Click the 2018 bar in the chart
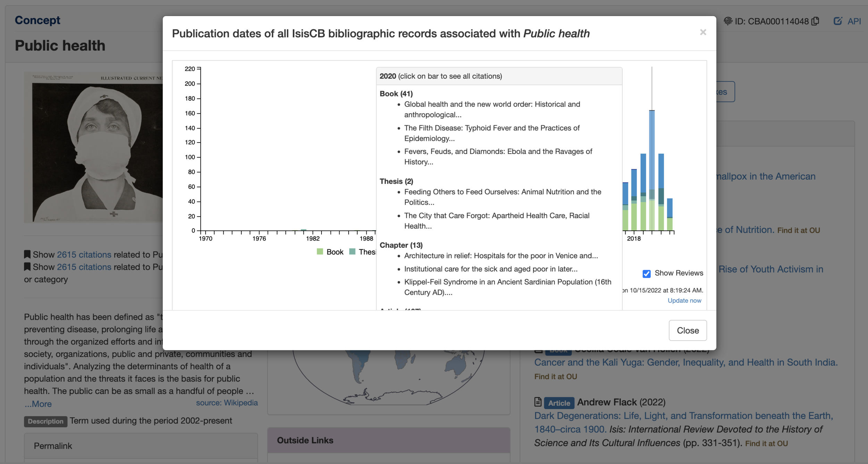Viewport: 868px width, 464px height. tap(634, 200)
